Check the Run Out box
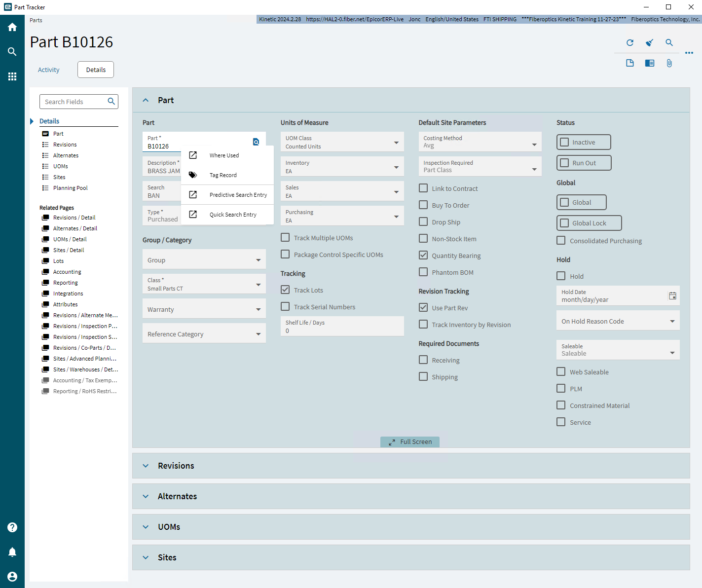This screenshot has width=702, height=588. [565, 163]
